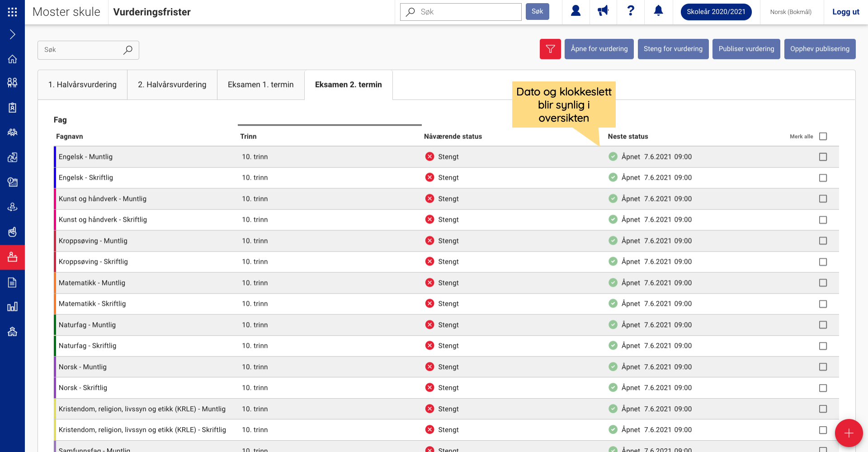Image resolution: width=868 pixels, height=452 pixels.
Task: Open the puzzle piece icon in sidebar
Action: (x=12, y=157)
